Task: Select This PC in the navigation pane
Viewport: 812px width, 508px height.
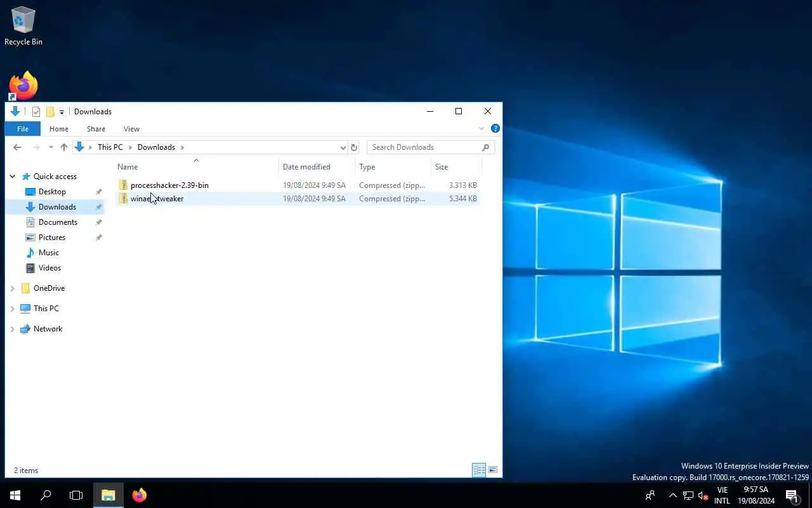Action: pos(46,309)
